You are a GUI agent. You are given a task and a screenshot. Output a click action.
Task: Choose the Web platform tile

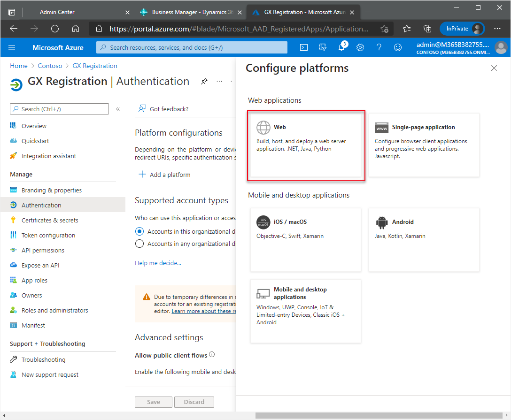pyautogui.click(x=306, y=145)
